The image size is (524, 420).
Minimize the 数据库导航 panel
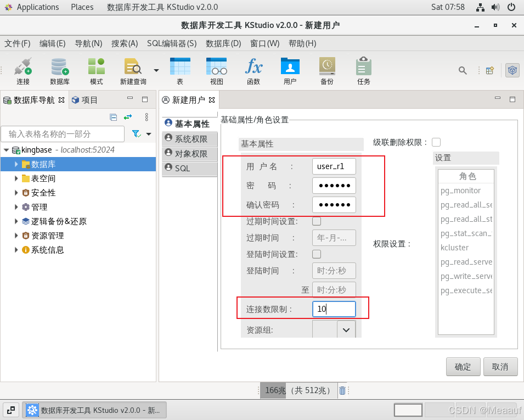(x=130, y=98)
